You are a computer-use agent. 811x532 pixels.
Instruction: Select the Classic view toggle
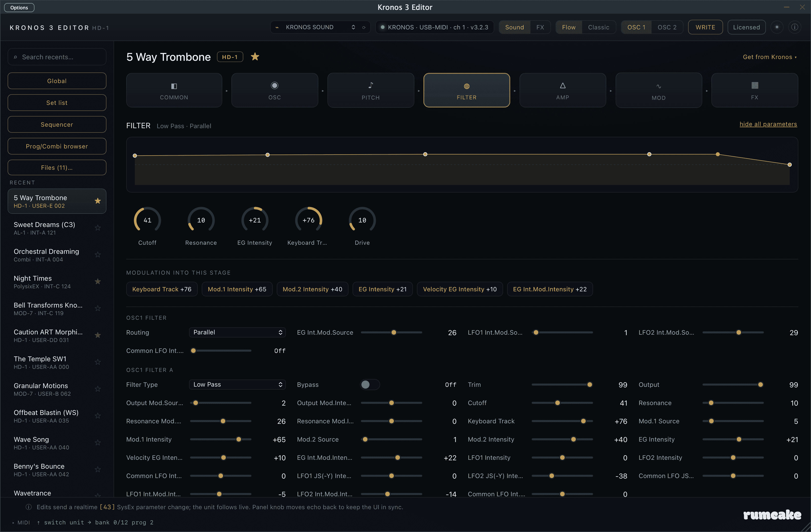(598, 27)
